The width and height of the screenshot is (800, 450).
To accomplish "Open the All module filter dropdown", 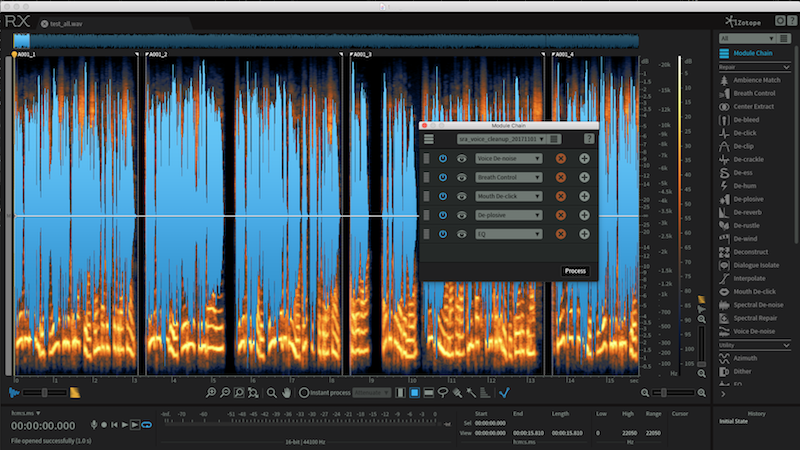I will pyautogui.click(x=747, y=38).
